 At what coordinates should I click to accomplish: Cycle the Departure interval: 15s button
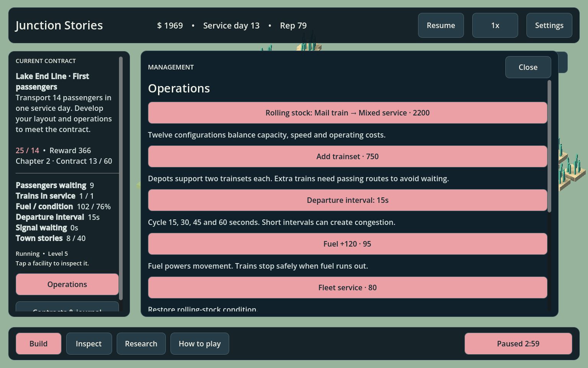[x=347, y=200]
